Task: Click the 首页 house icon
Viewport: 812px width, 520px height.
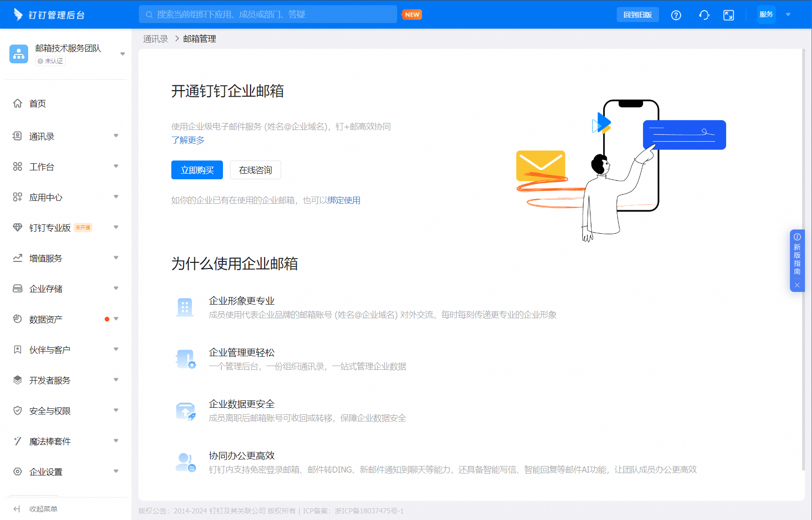Action: click(17, 103)
